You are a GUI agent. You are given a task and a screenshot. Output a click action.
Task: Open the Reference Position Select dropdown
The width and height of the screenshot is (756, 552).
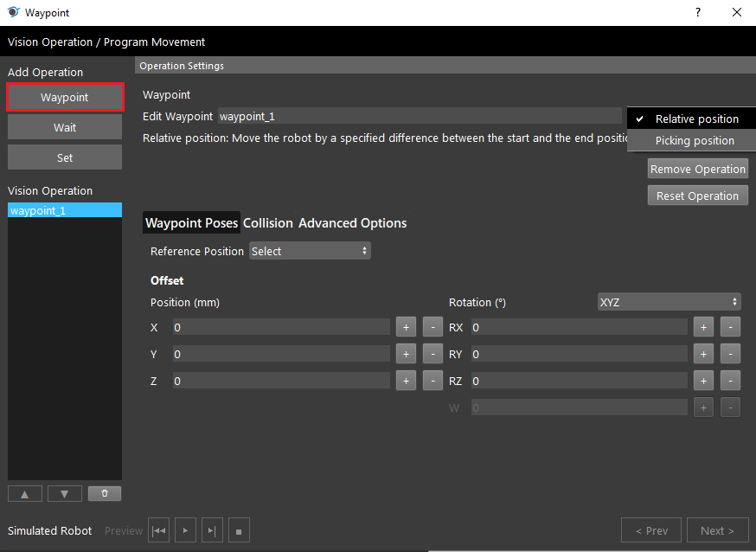(x=310, y=251)
